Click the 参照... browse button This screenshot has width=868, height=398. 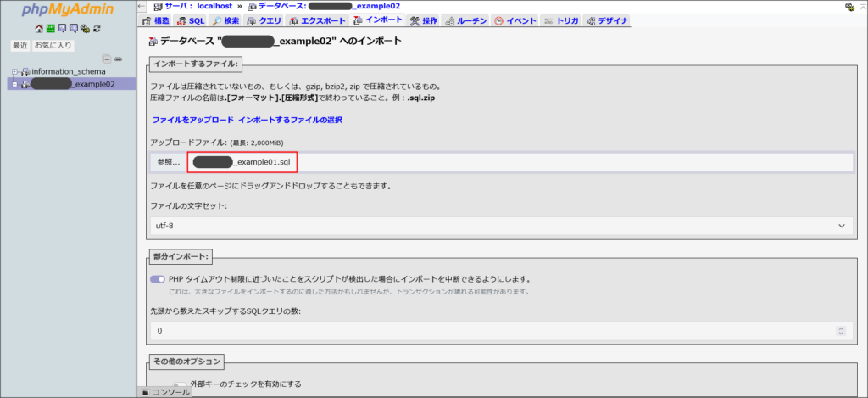tap(169, 162)
